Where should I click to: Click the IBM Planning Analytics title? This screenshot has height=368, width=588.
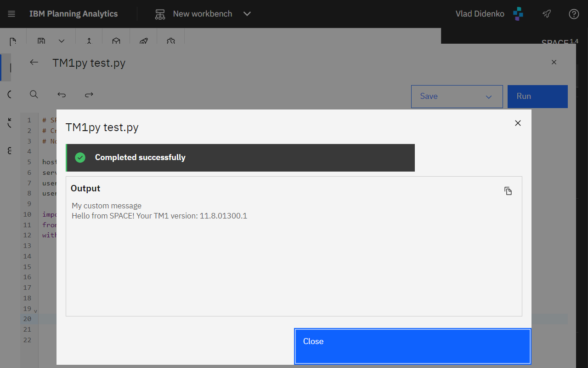73,14
